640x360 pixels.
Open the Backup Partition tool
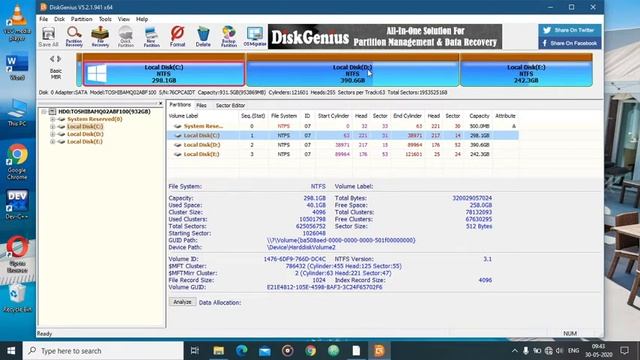(x=229, y=36)
